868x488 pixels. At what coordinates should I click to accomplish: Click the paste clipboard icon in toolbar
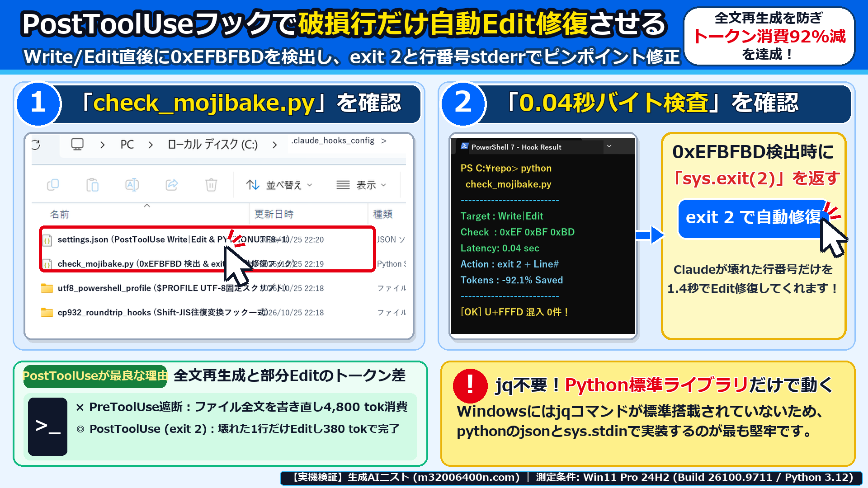click(92, 185)
